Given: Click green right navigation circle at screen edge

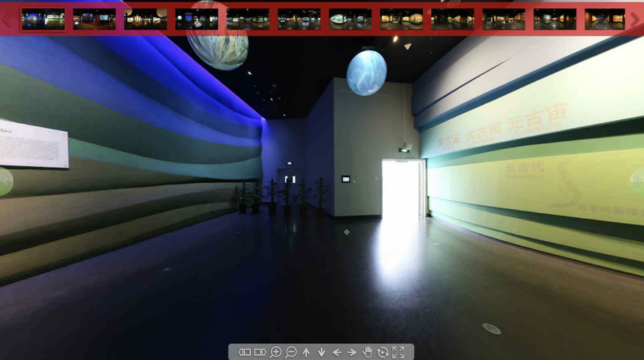Looking at the screenshot, I should pyautogui.click(x=638, y=181).
